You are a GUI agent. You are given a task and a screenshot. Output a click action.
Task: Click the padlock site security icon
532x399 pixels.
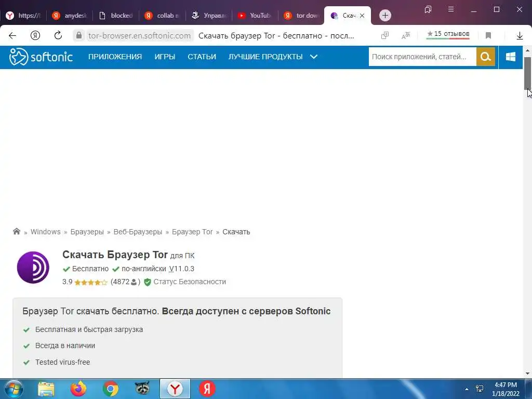pyautogui.click(x=79, y=35)
